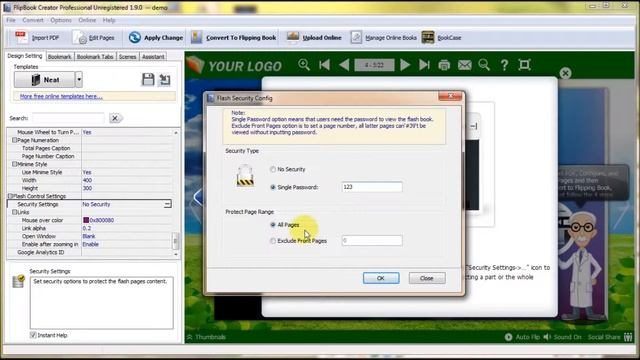
Task: Click OK in Flash Security Config
Action: 381,278
